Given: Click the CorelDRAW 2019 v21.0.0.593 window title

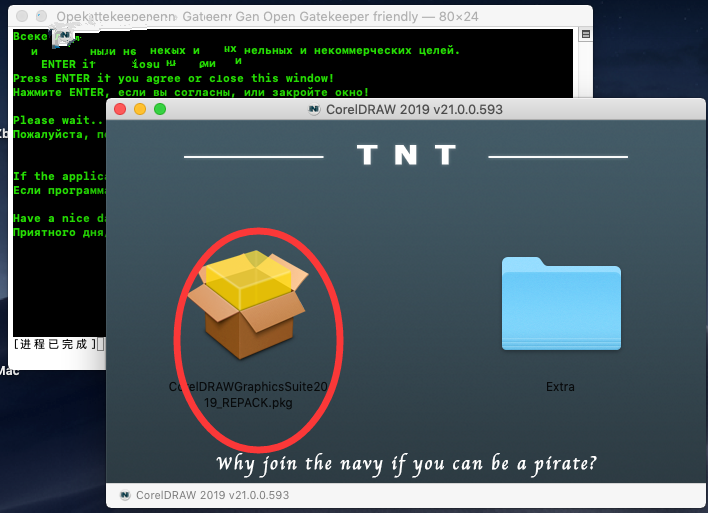Looking at the screenshot, I should (414, 110).
